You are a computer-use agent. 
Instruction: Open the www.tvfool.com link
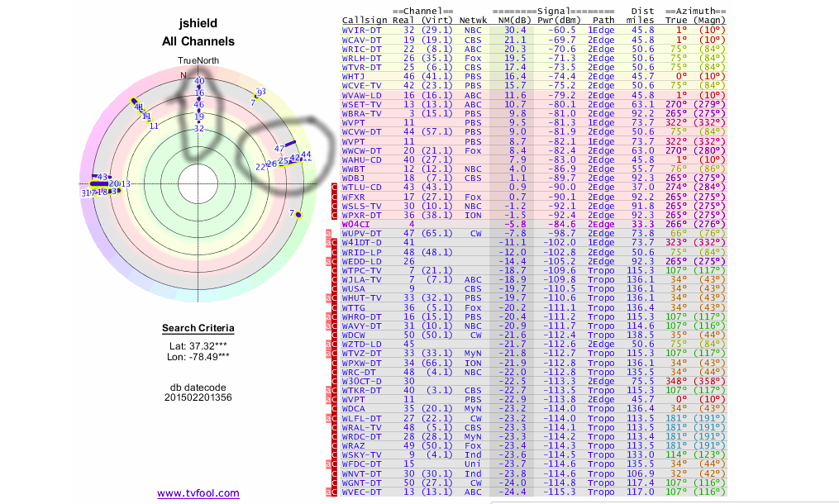[198, 493]
